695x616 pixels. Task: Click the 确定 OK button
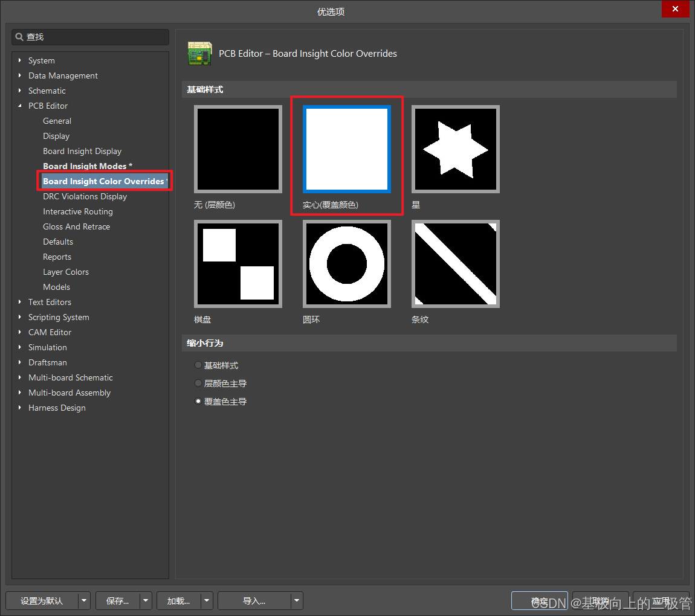[x=540, y=600]
